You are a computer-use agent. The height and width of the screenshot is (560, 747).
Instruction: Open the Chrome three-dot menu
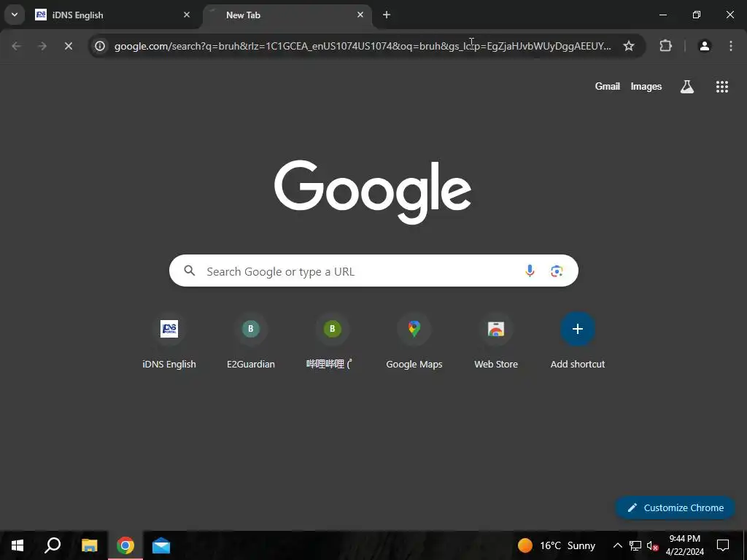tap(731, 46)
